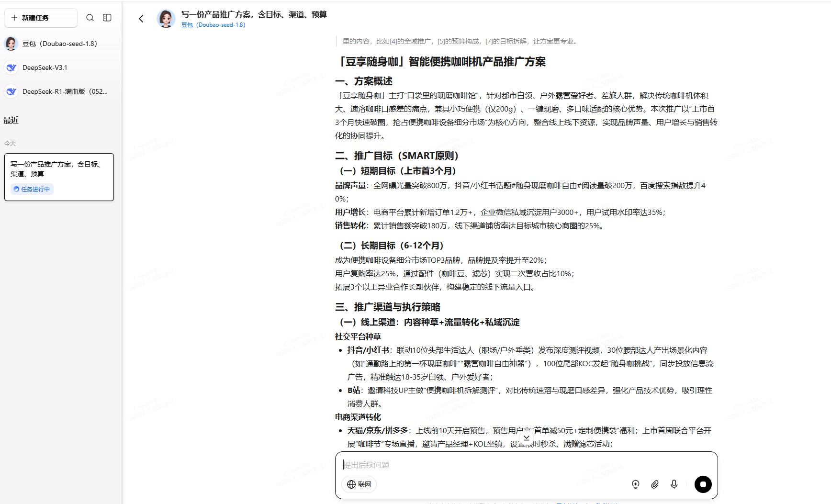Viewport: 831px width, 504px height.
Task: Click the 天猫/京东/拼多多 bullet label
Action: 378,430
